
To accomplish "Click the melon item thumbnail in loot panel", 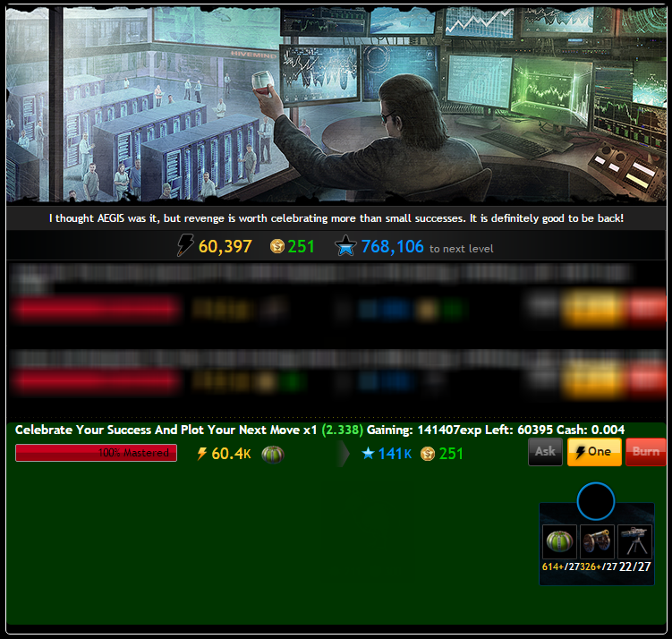I will click(x=559, y=541).
